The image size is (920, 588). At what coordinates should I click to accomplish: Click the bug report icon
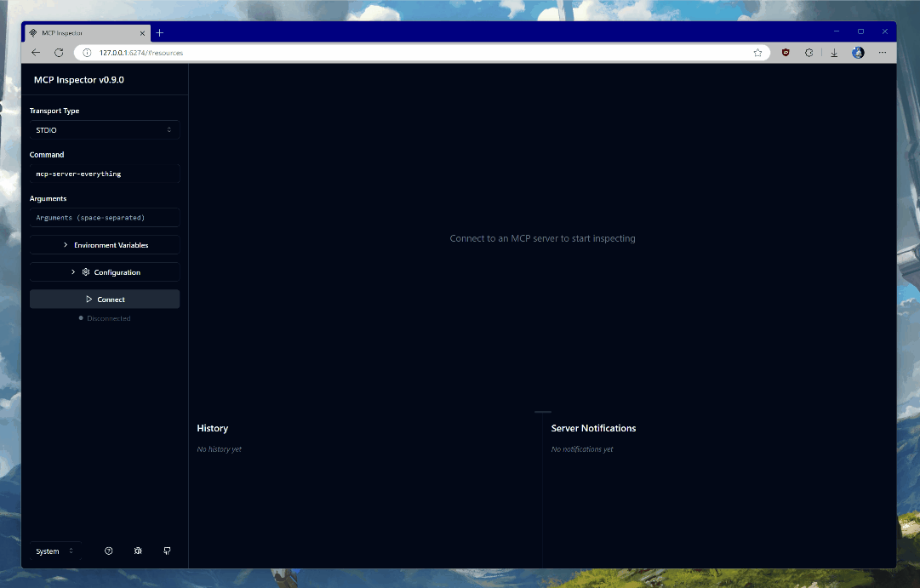click(138, 551)
